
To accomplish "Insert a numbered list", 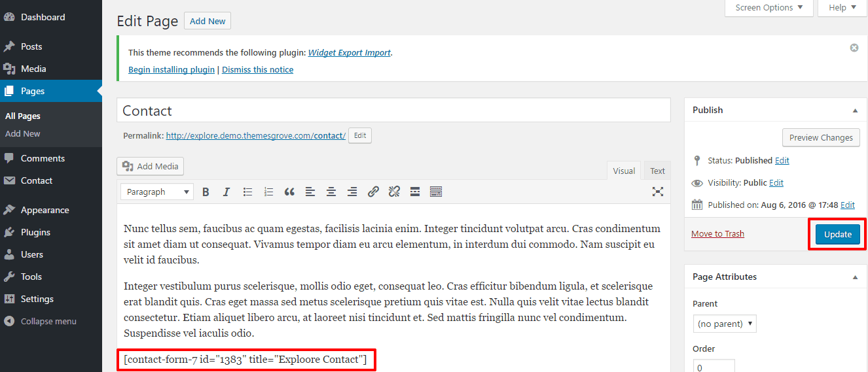I will (268, 192).
